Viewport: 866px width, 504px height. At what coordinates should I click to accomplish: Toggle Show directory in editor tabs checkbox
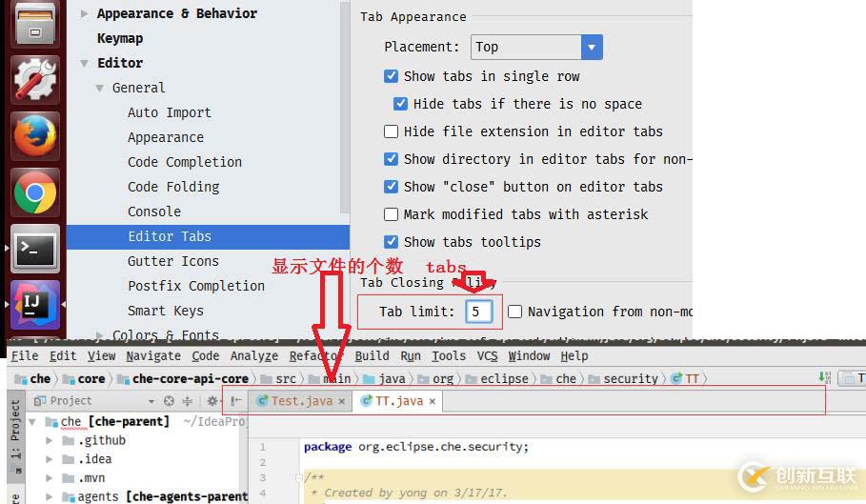pyautogui.click(x=391, y=159)
